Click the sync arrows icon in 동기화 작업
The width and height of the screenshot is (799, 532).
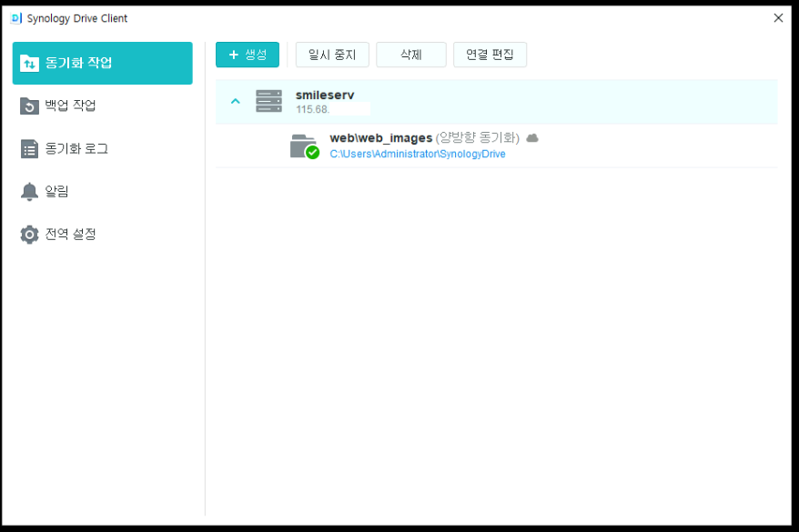pyautogui.click(x=29, y=63)
